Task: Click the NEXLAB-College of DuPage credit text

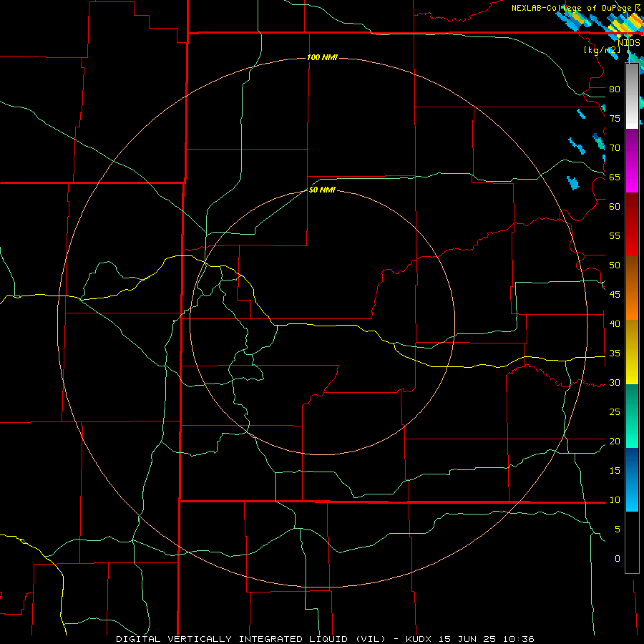Action: (575, 8)
